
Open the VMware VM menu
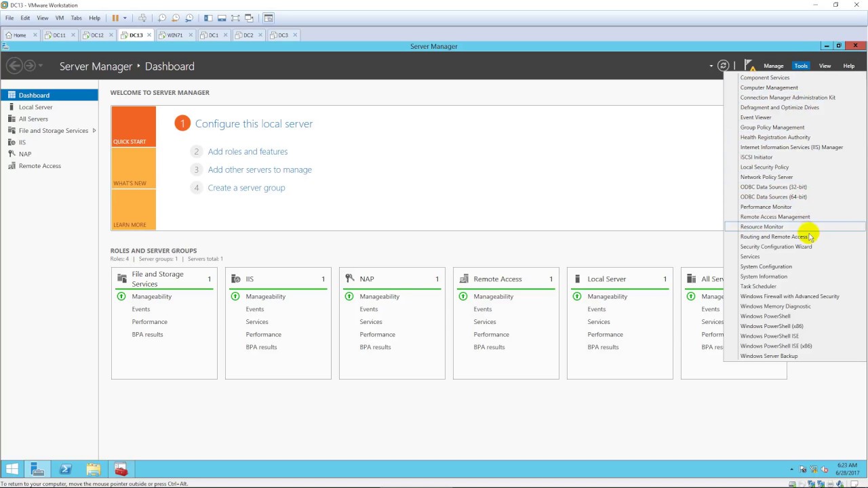pyautogui.click(x=59, y=18)
